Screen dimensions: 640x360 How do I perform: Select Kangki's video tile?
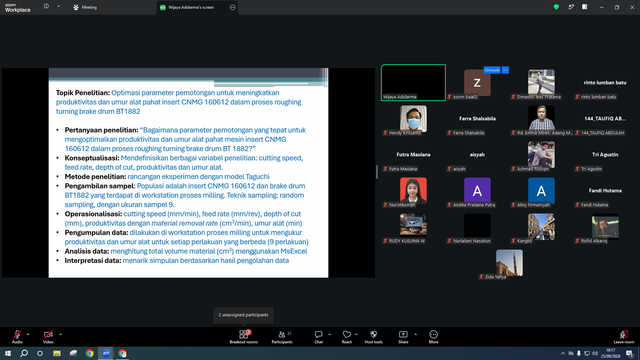coord(541,227)
